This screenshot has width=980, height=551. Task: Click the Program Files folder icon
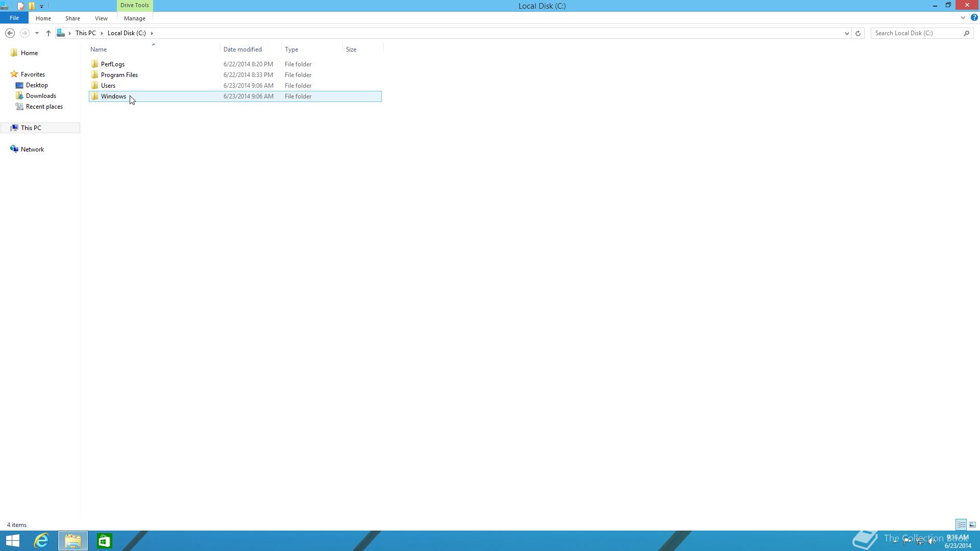(x=94, y=75)
